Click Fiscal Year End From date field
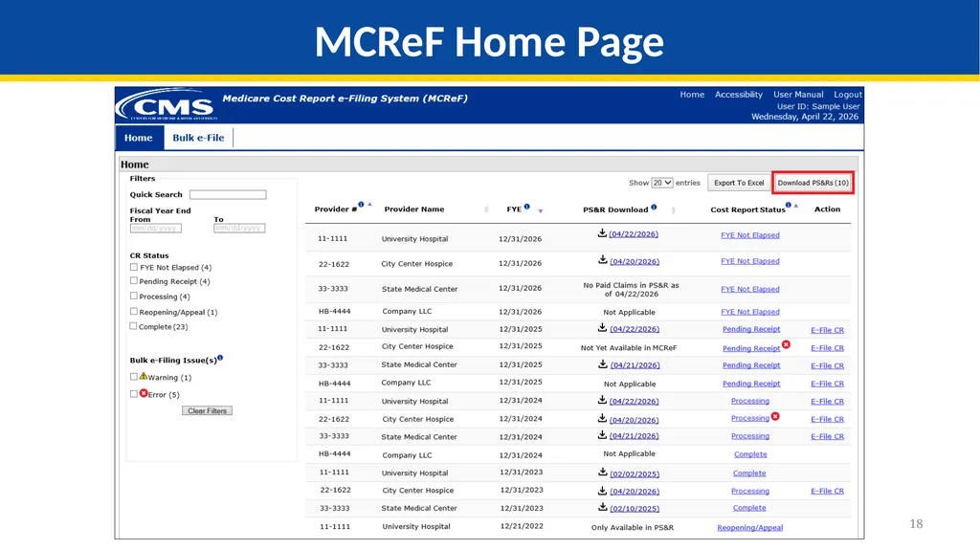980x550 pixels. [x=156, y=228]
